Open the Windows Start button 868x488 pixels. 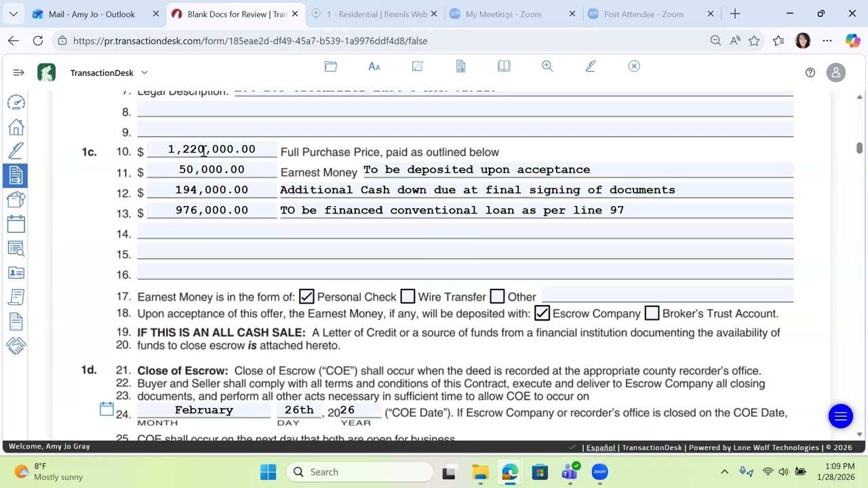coord(269,472)
